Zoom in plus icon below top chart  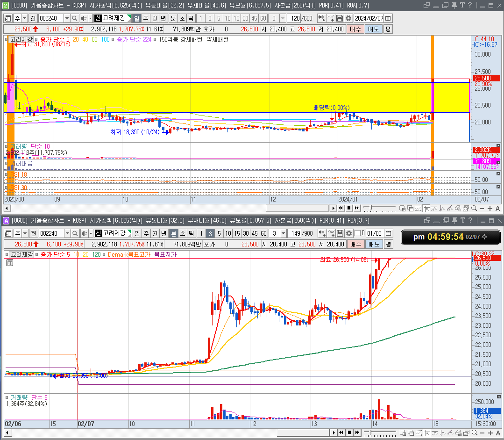(490, 209)
